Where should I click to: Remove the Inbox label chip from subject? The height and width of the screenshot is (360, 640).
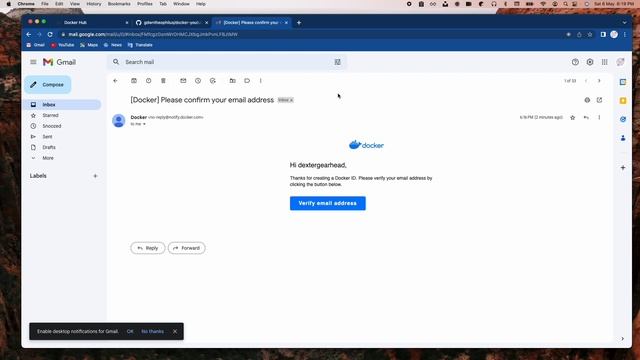tap(291, 100)
